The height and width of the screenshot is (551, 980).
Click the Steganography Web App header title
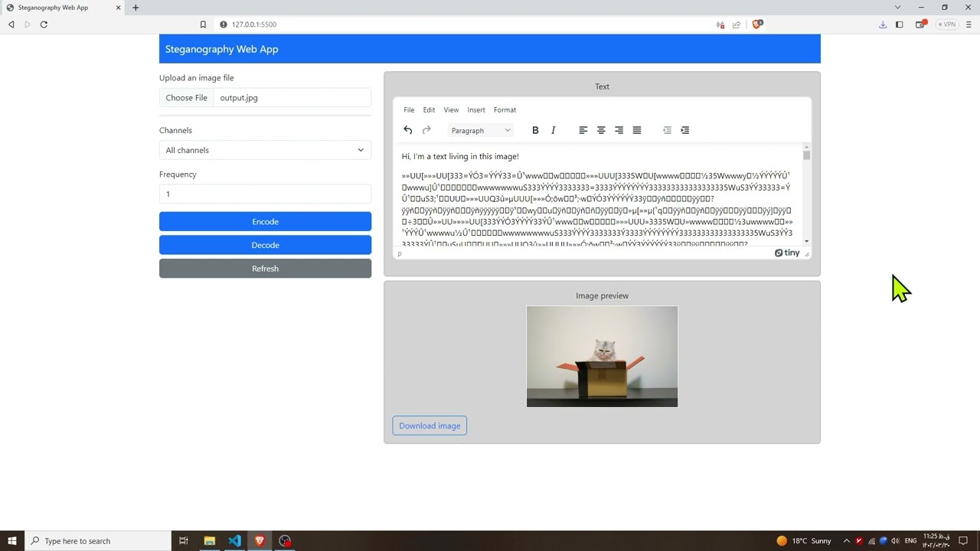click(x=221, y=49)
